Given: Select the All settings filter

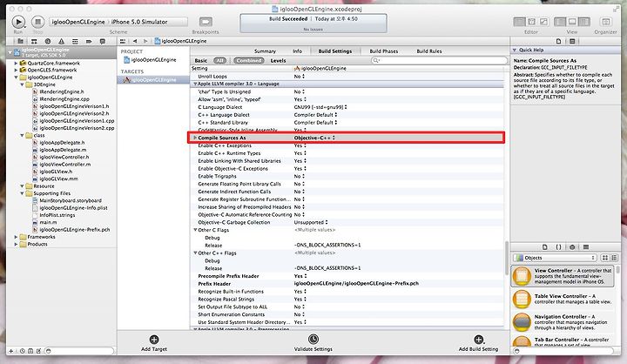Looking at the screenshot, I should point(219,60).
